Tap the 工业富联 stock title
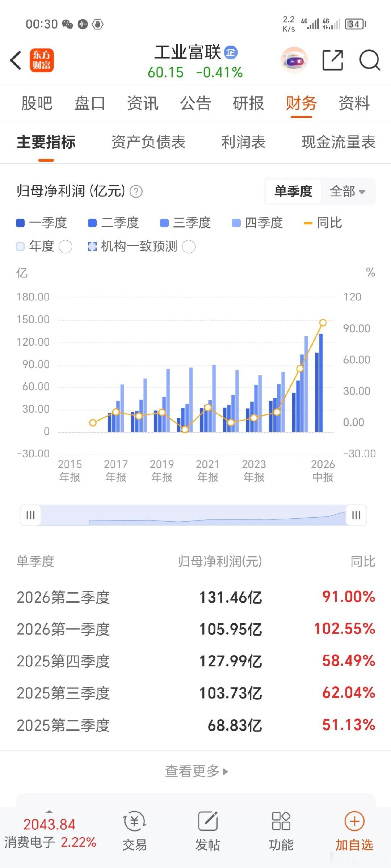The image size is (391, 868). (188, 52)
